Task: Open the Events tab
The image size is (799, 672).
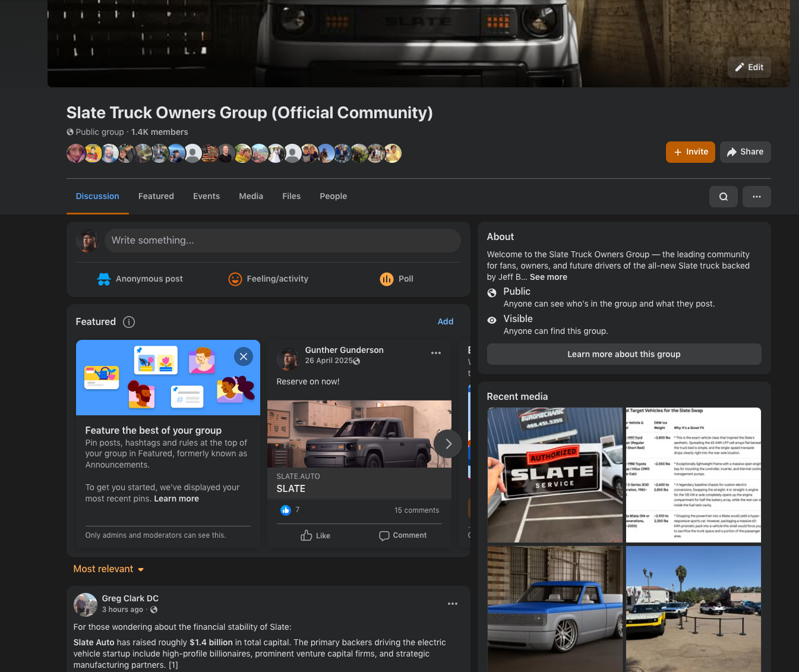Action: [x=206, y=196]
